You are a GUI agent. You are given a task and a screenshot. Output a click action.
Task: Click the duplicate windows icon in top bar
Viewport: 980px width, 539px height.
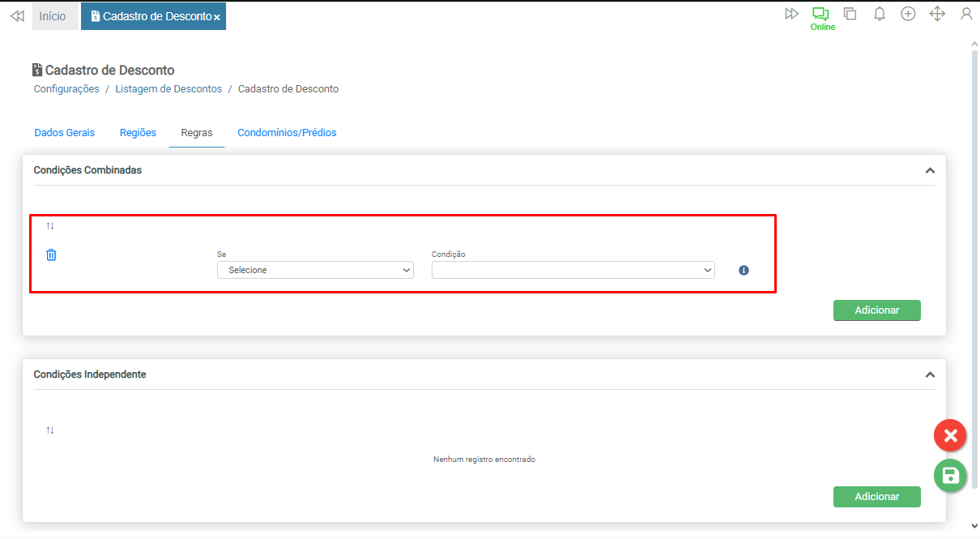pos(850,14)
